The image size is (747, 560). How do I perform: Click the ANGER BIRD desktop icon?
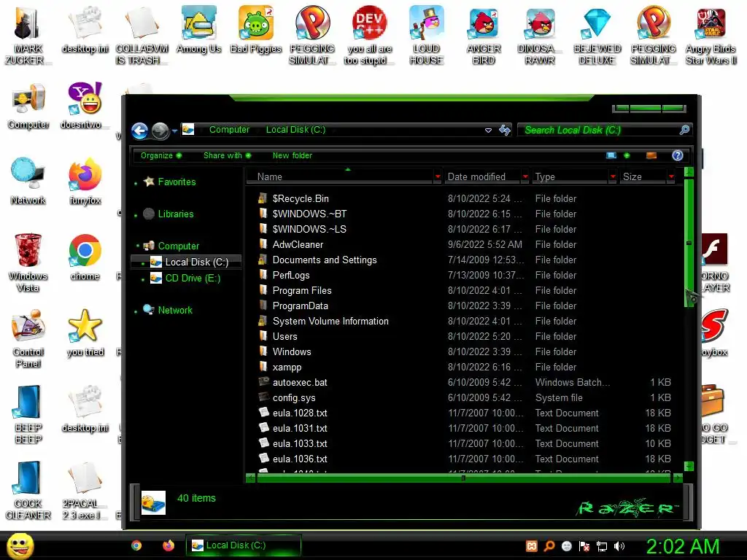coord(484,36)
